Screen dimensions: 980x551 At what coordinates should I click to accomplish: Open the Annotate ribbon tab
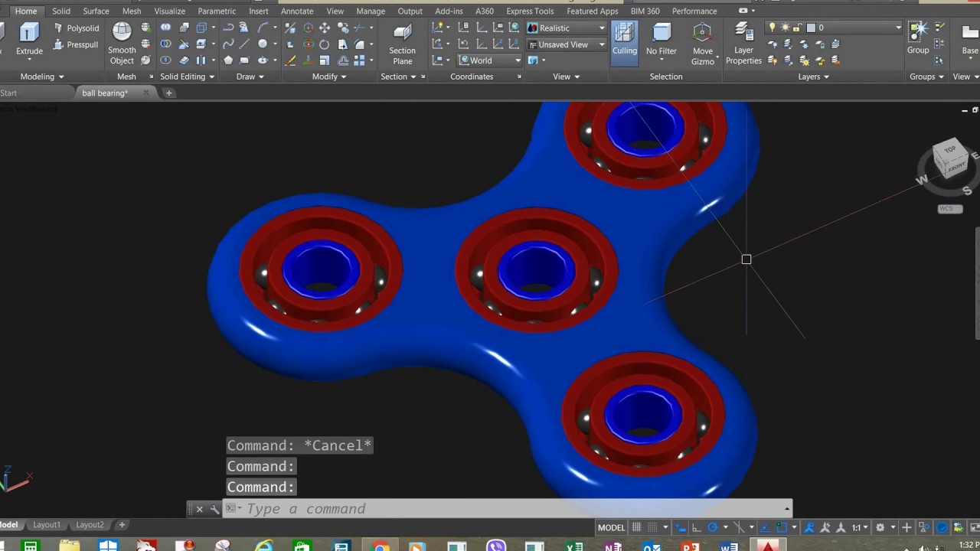[297, 11]
